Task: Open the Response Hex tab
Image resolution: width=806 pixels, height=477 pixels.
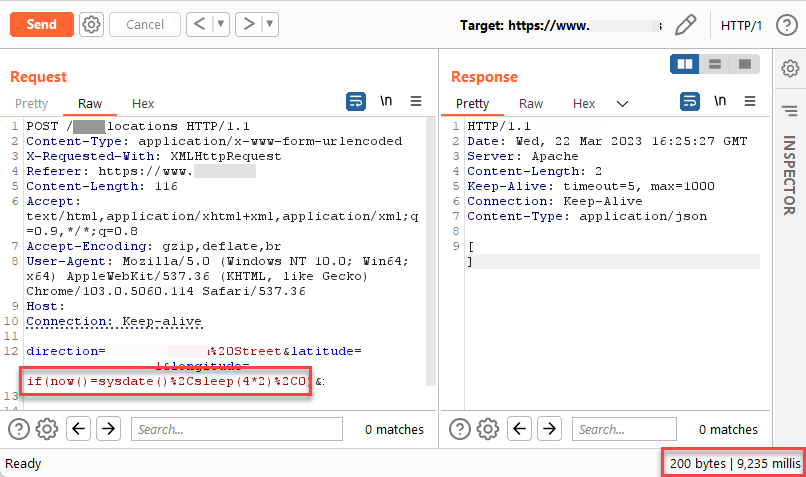Action: (584, 104)
